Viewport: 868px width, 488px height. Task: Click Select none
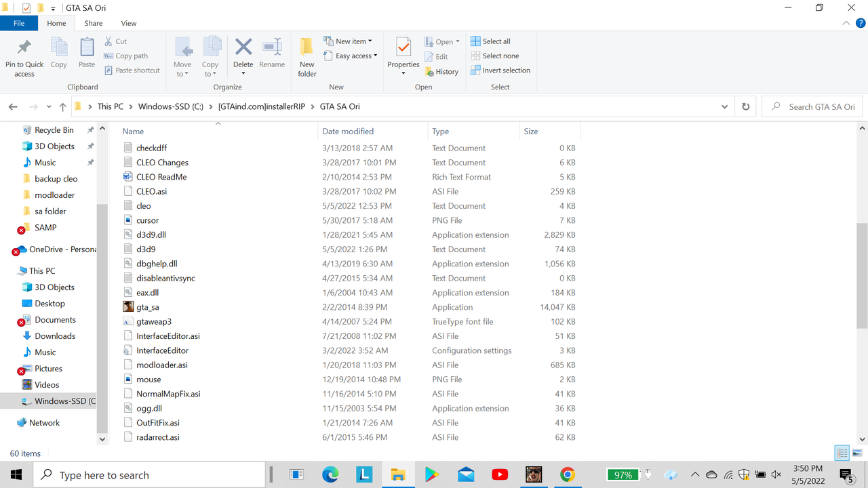point(494,56)
